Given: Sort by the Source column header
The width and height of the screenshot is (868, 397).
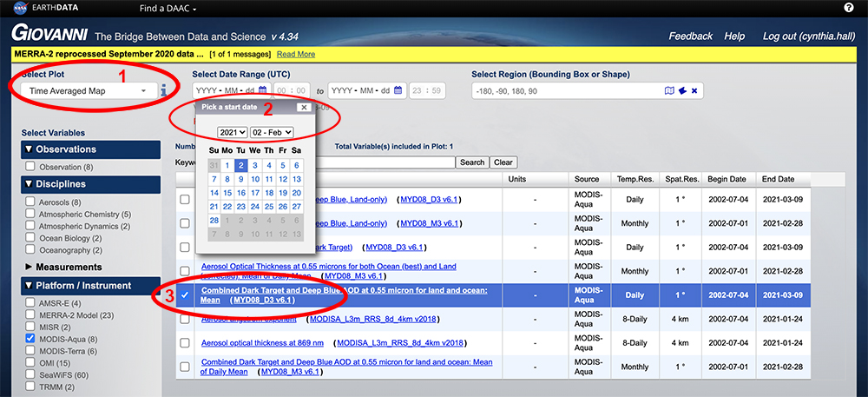Looking at the screenshot, I should [x=587, y=180].
